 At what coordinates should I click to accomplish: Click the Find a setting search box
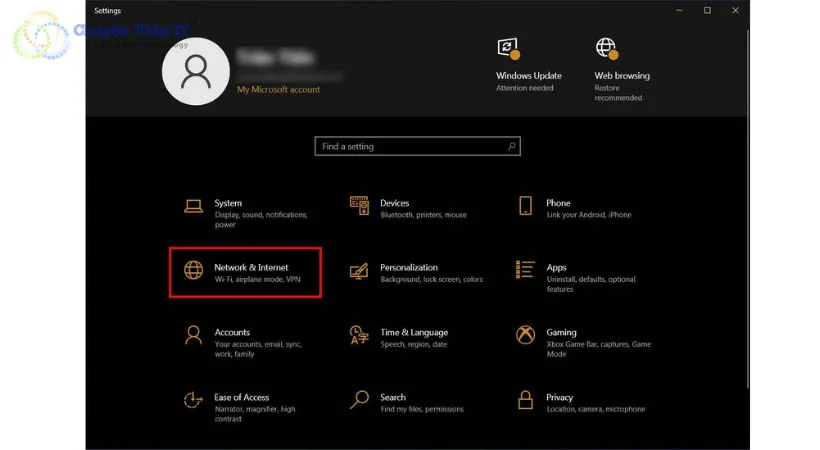click(410, 146)
